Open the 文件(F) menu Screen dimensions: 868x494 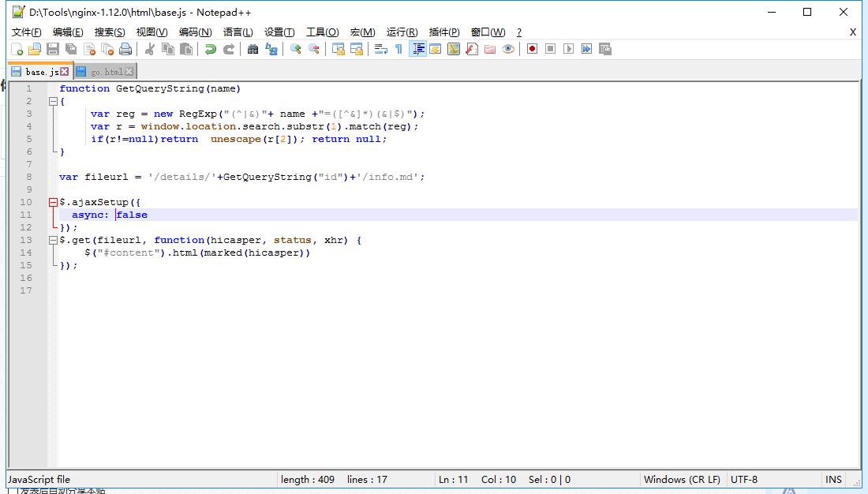[x=26, y=32]
